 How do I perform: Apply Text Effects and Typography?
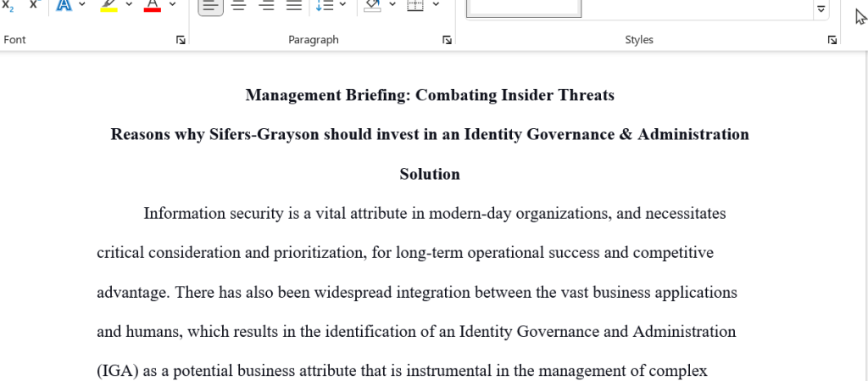pos(64,4)
